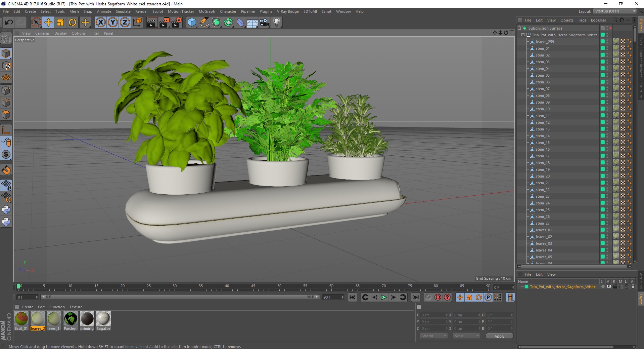Select the priming material swatch
The image size is (644, 349).
coord(87,321)
